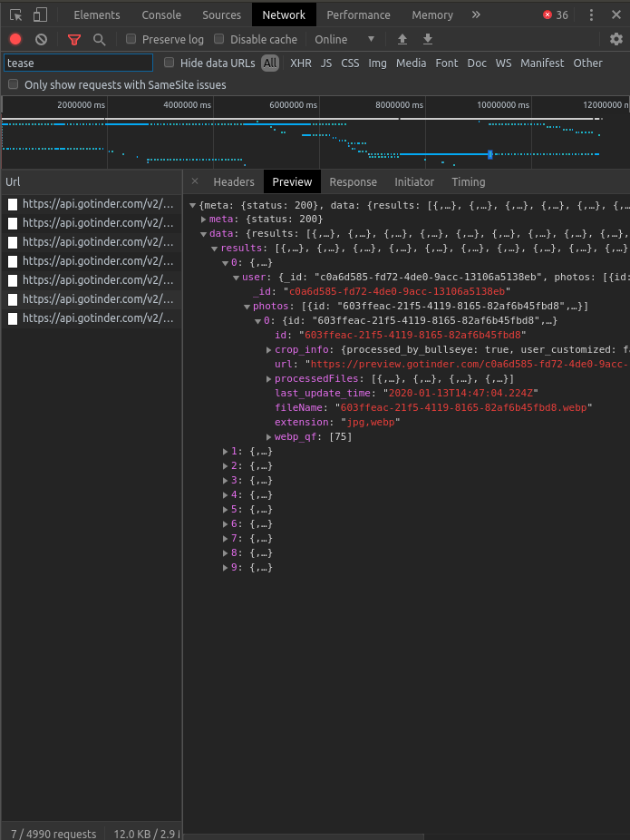The width and height of the screenshot is (630, 840).
Task: Enable the Preserve log checkbox
Action: click(131, 39)
